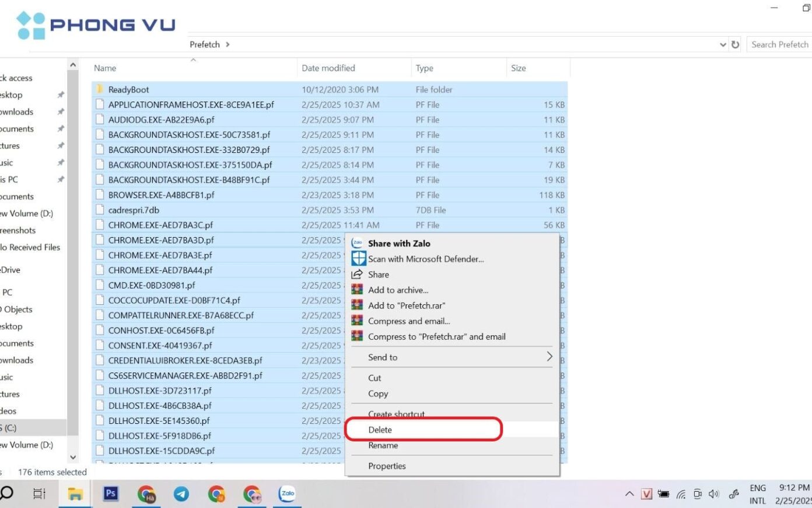Screen dimensions: 812x508
Task: Expand the address bar history dropdown
Action: [722, 44]
